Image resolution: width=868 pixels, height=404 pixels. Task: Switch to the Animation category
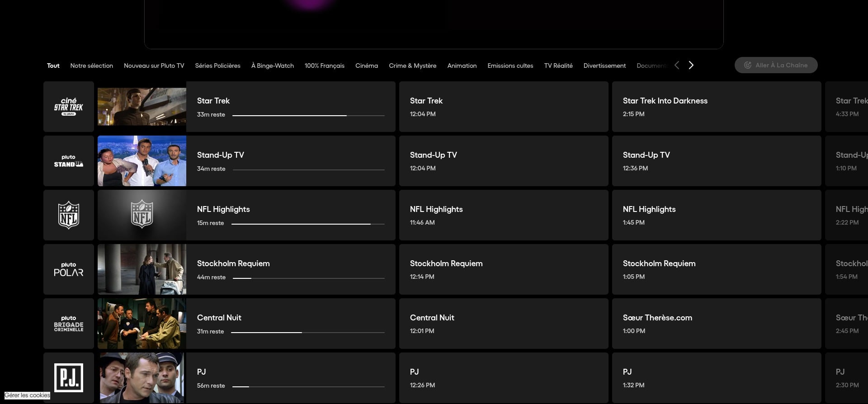click(462, 66)
